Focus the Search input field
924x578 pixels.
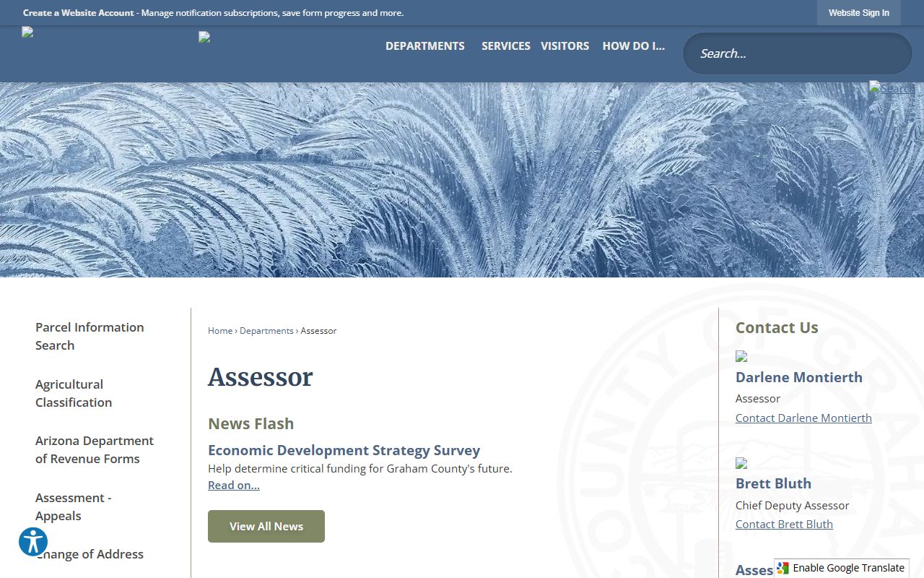[798, 53]
